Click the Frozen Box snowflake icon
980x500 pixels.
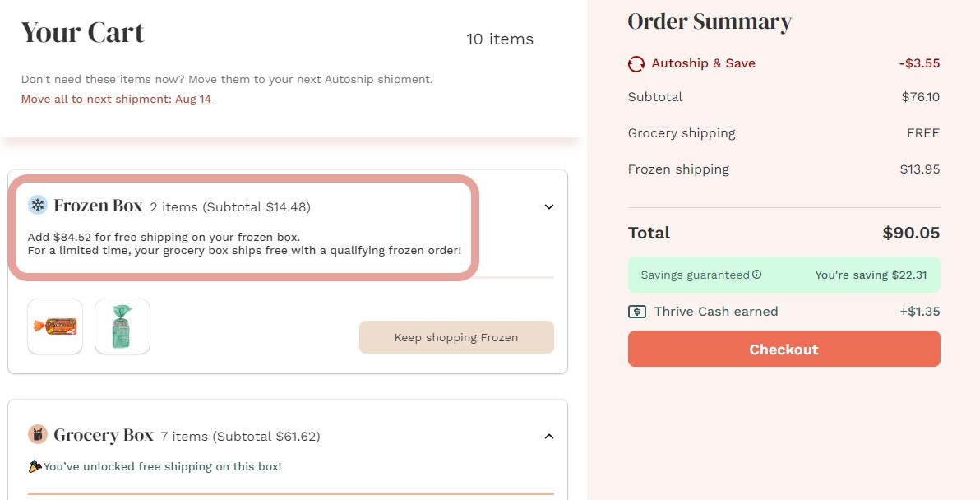pos(38,205)
